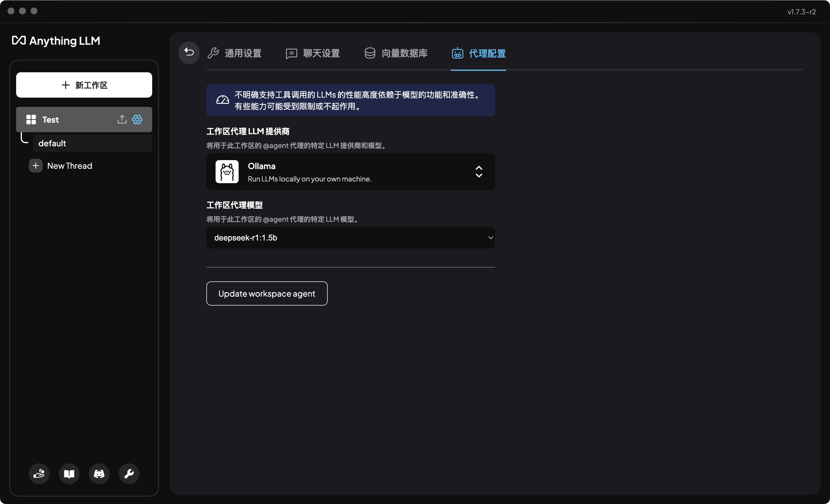830x504 pixels.
Task: Click Update workspace agent button
Action: click(x=267, y=293)
